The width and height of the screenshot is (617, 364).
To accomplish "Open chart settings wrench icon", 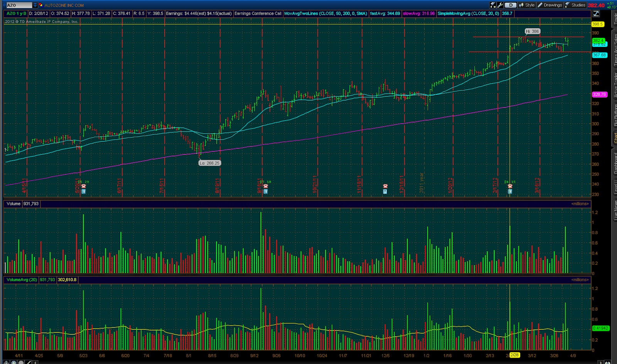I will coord(500,5).
